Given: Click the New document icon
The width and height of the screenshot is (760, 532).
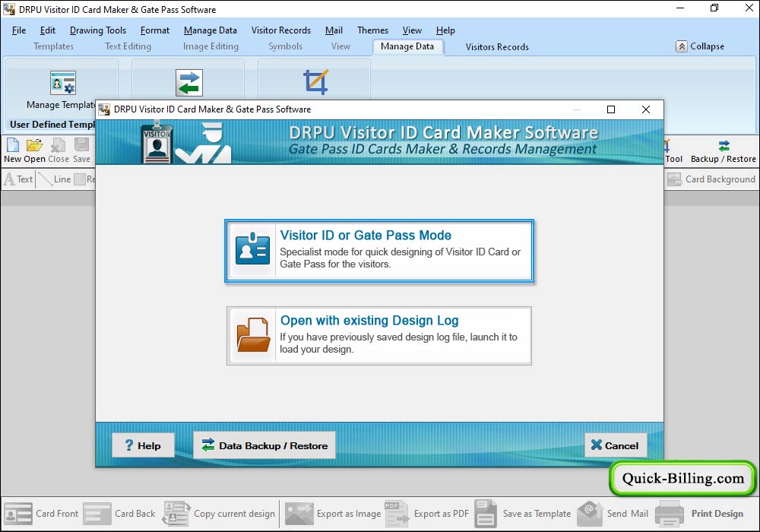Looking at the screenshot, I should click(13, 145).
